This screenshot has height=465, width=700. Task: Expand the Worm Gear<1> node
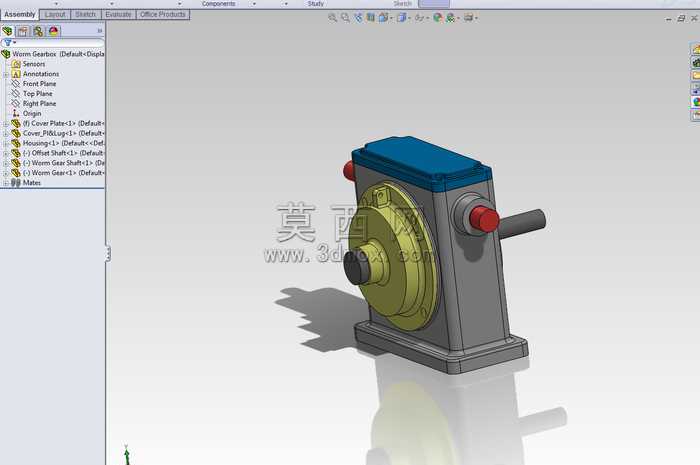point(6,173)
